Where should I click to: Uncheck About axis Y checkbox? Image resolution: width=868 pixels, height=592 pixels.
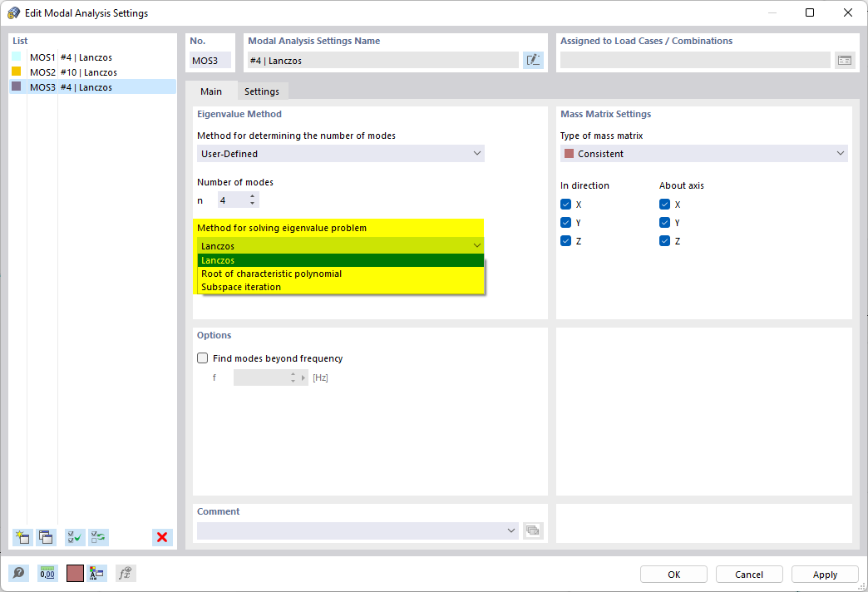tap(665, 223)
